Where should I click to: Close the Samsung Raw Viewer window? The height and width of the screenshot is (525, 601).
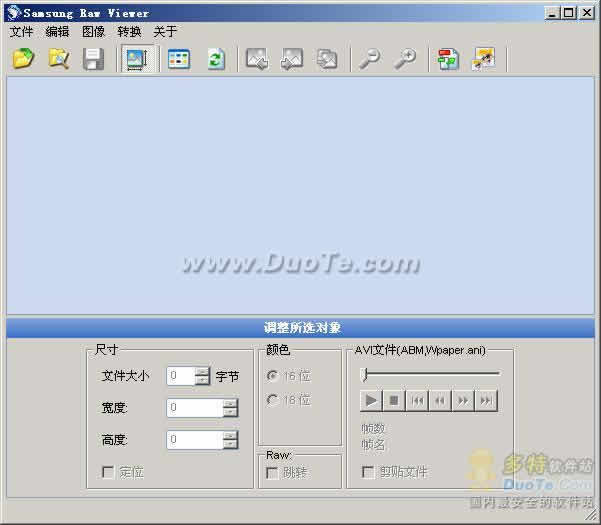[586, 13]
